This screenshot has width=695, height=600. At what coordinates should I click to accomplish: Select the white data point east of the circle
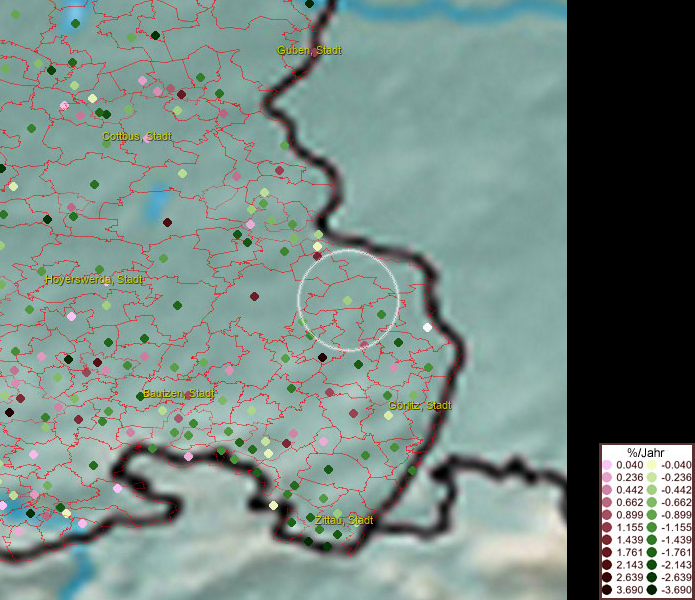(427, 327)
